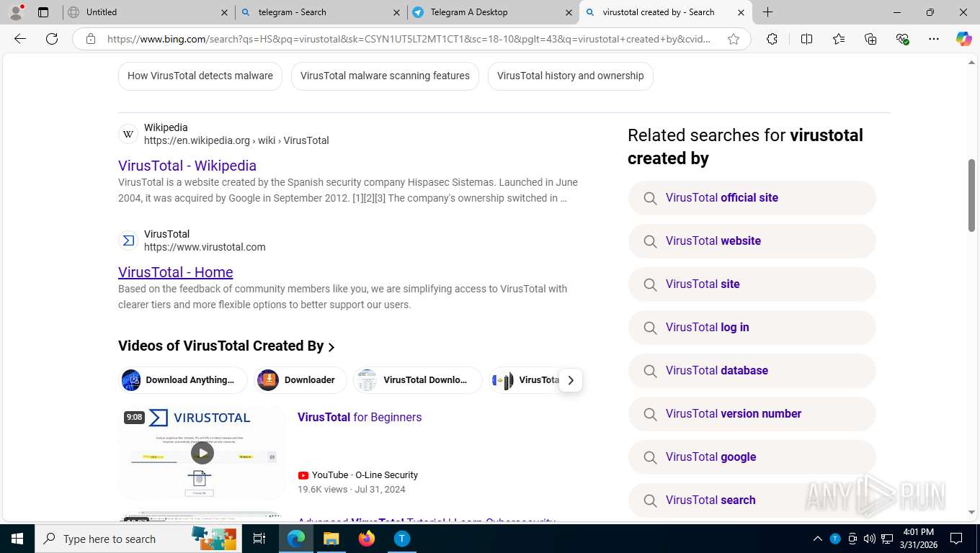Image resolution: width=980 pixels, height=553 pixels.
Task: Open Microsoft Edge taskbar icon
Action: click(x=295, y=539)
